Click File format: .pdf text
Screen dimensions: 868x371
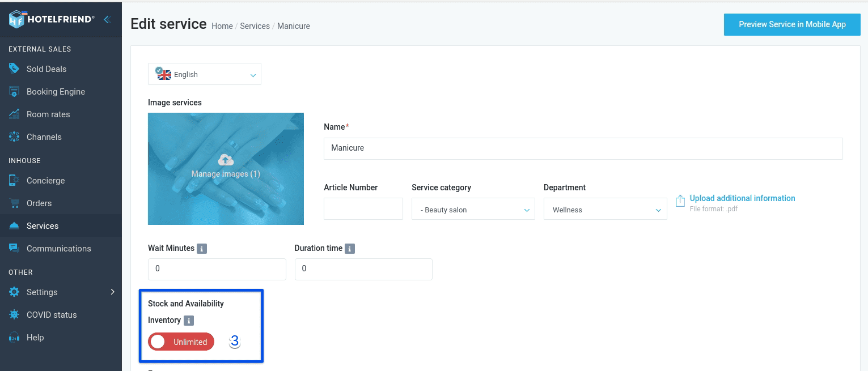click(x=713, y=209)
